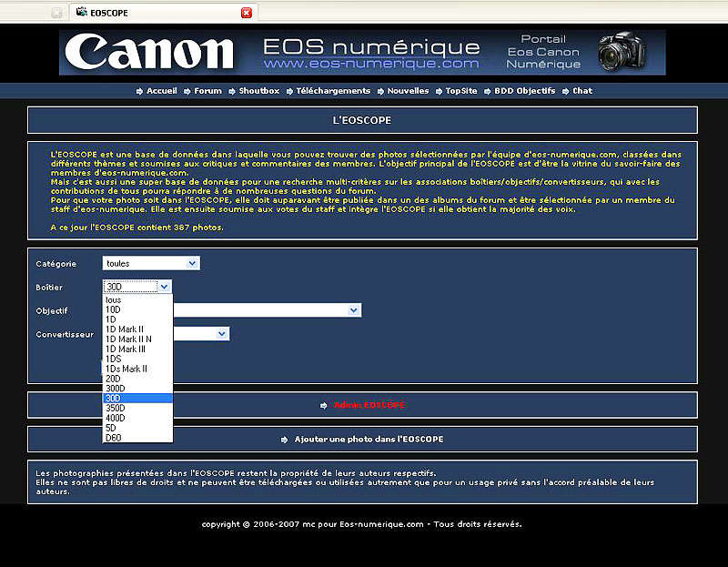Viewport: 728px width, 567px height.
Task: Click the arrow icon beside Admin EOSCOPE
Action: [x=324, y=406]
